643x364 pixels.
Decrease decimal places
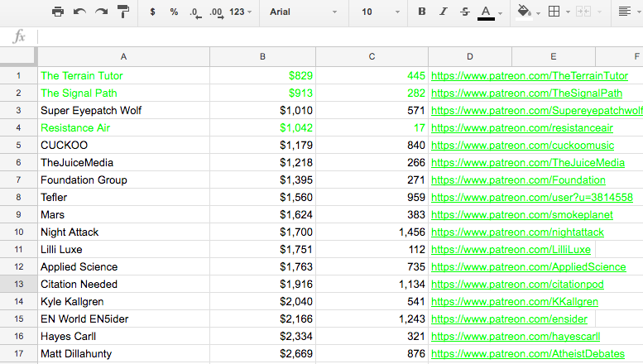point(195,12)
